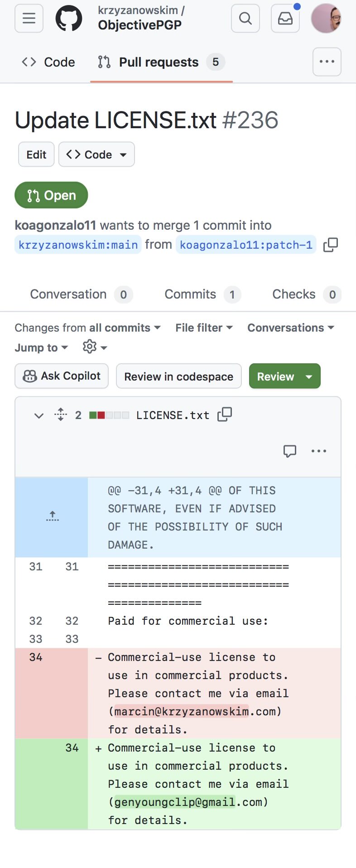Open the comment icon on LICENSE.txt
This screenshot has height=868, width=356.
(x=290, y=451)
